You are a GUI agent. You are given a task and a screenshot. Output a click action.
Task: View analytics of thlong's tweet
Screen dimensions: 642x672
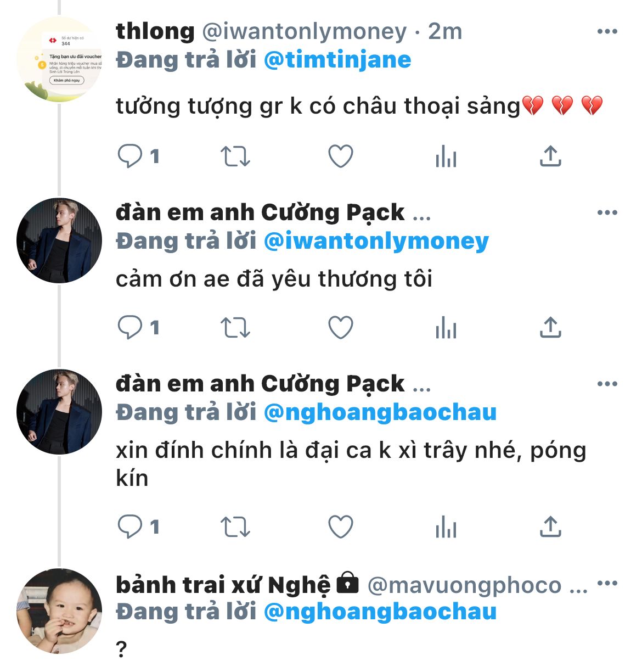[x=446, y=158]
